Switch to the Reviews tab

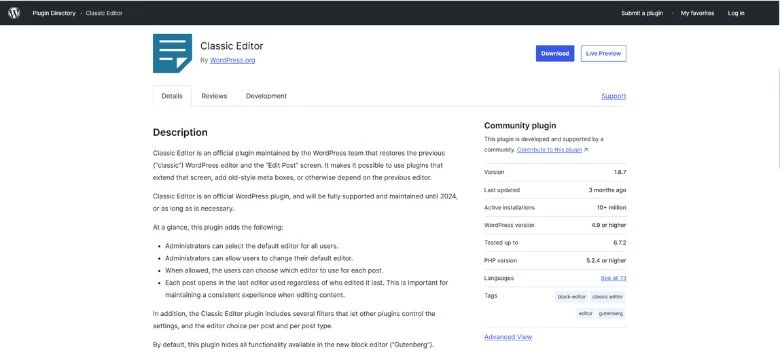click(214, 96)
